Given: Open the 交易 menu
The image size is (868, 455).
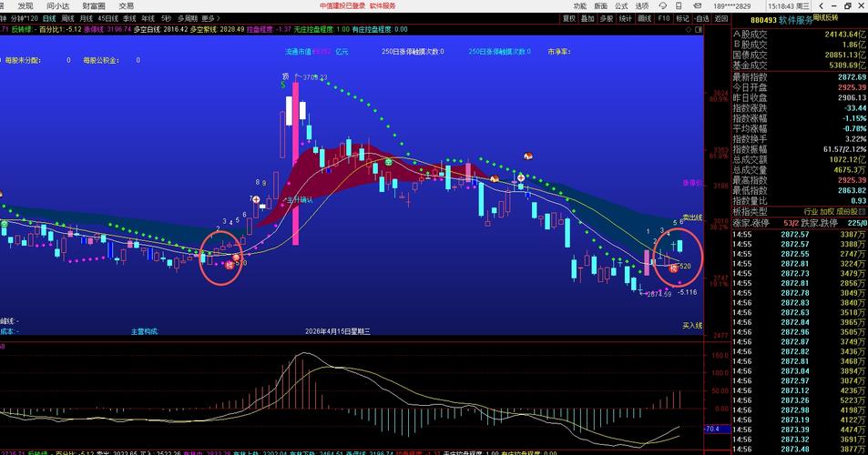Looking at the screenshot, I should [x=127, y=5].
